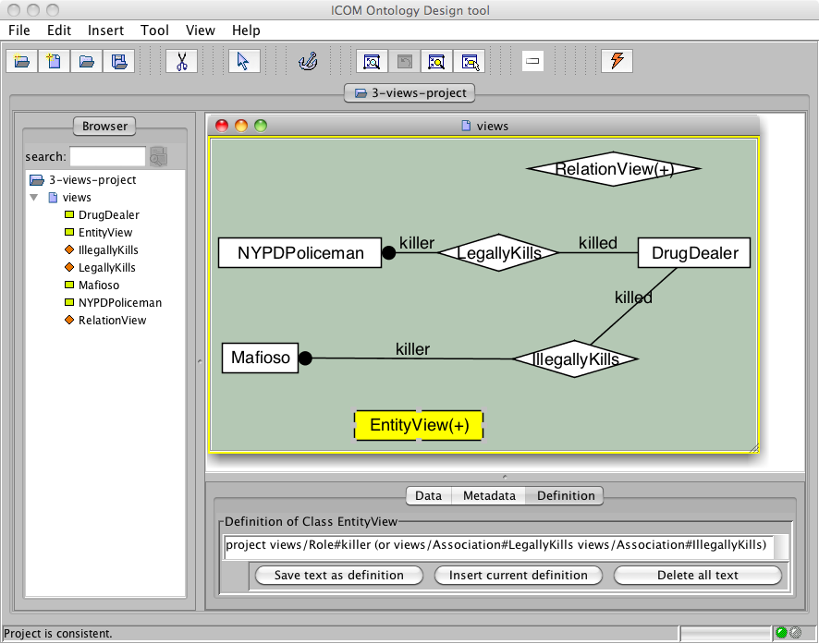Click the yellow class icon beside DrugDealer
This screenshot has width=819, height=644.
click(69, 214)
